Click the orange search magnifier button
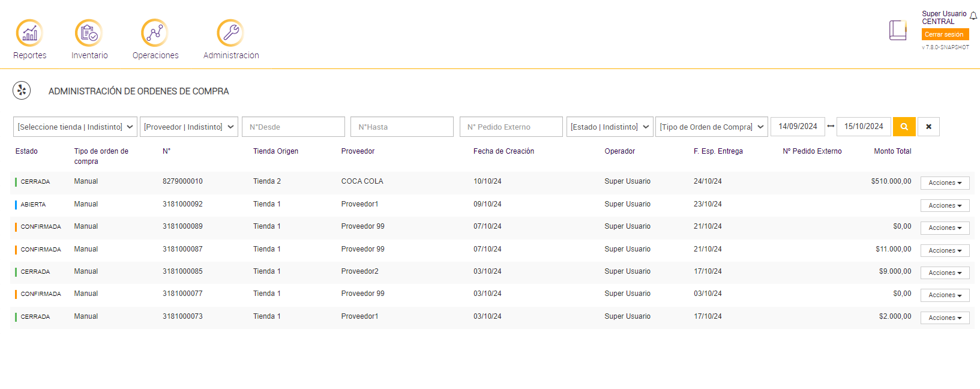The height and width of the screenshot is (389, 980). 904,127
